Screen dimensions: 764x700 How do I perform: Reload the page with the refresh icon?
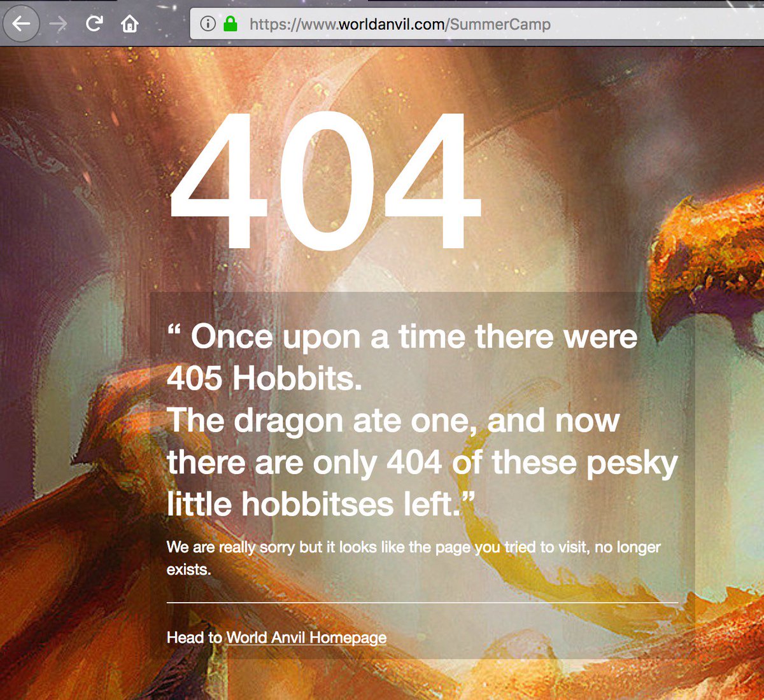coord(94,24)
